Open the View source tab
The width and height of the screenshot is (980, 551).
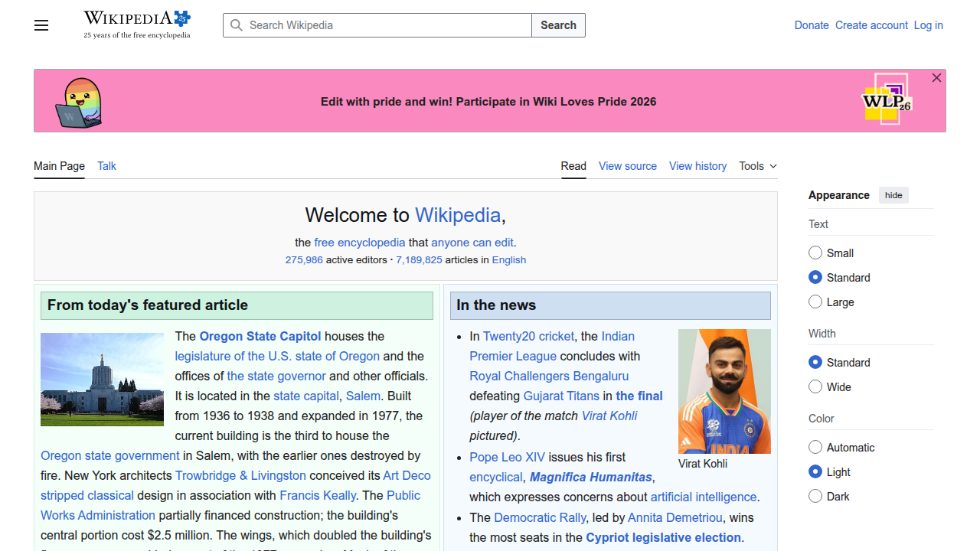coord(628,166)
